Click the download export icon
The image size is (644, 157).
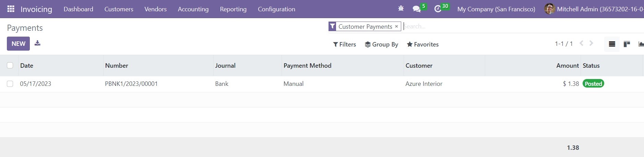point(37,43)
